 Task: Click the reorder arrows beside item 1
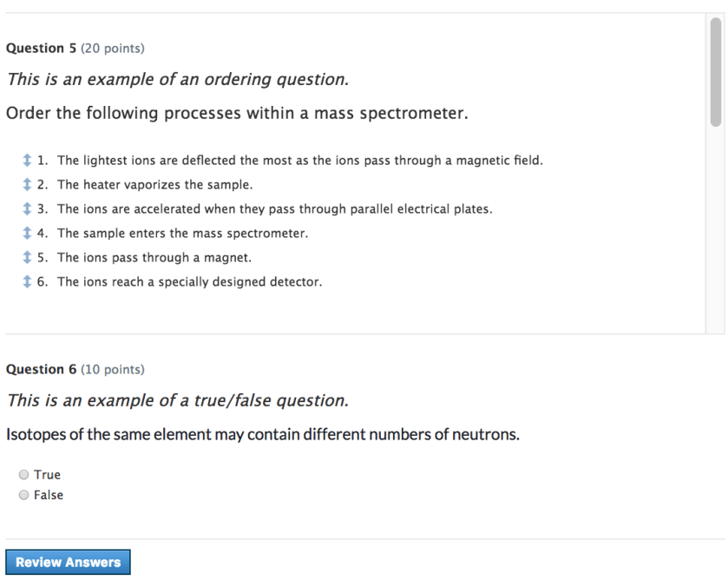coord(27,160)
